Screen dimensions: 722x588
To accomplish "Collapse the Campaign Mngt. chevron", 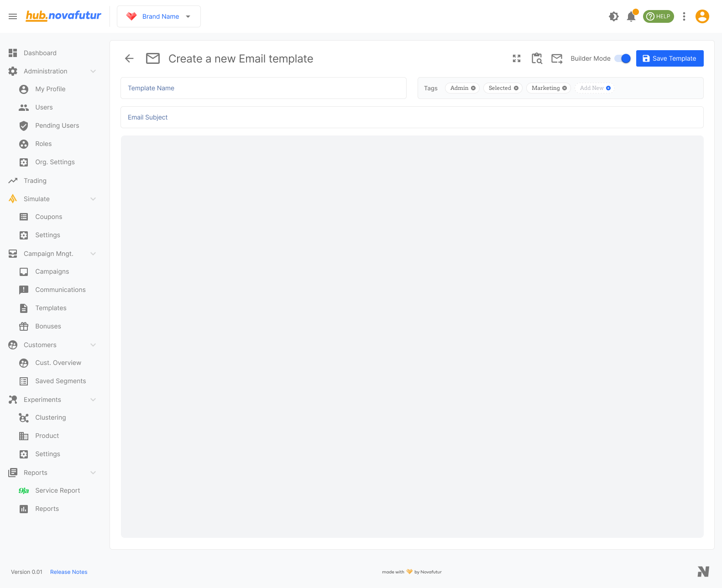I will pyautogui.click(x=93, y=254).
